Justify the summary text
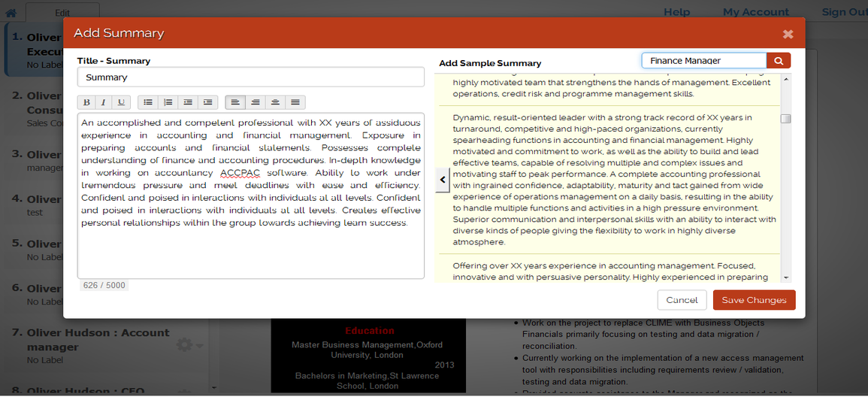The height and width of the screenshot is (397, 868). [x=295, y=102]
